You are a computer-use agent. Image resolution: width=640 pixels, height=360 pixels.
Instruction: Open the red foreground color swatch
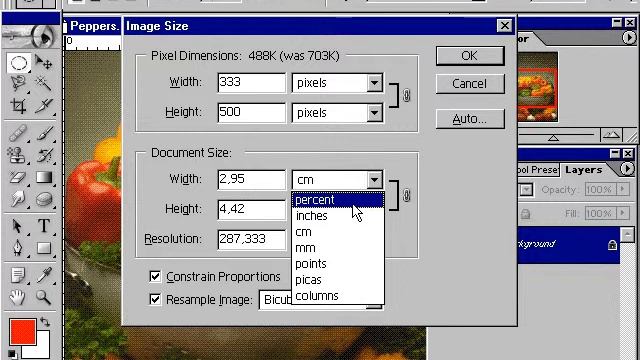pyautogui.click(x=22, y=332)
